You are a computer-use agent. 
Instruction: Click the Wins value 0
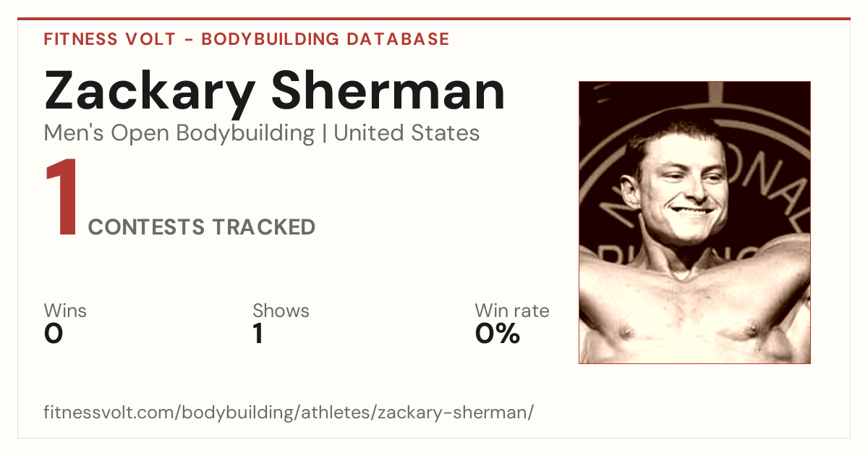54,334
